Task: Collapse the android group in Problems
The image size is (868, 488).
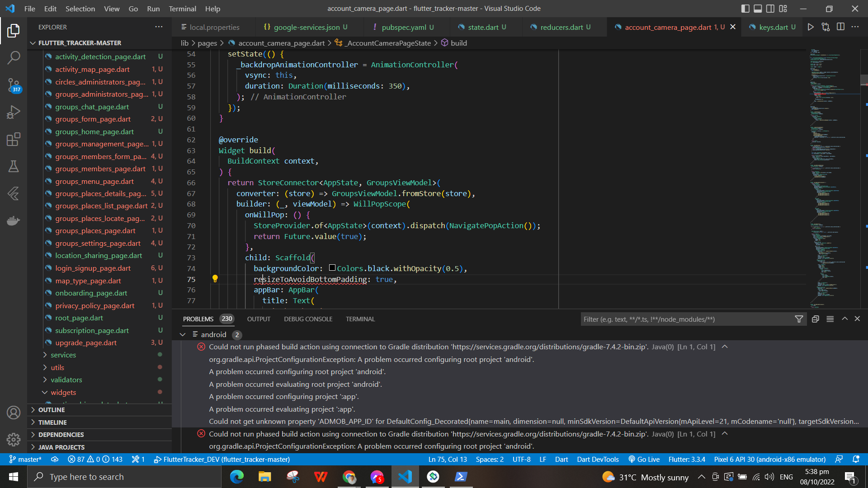Action: [183, 334]
